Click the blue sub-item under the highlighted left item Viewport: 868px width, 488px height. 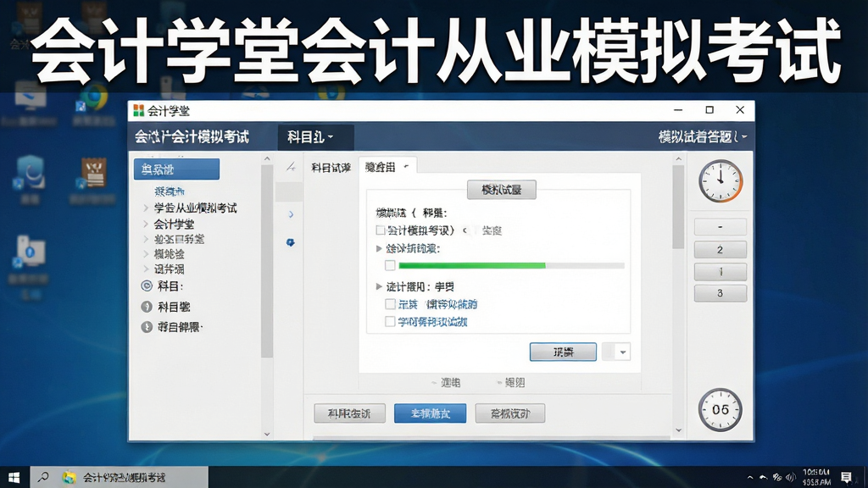(170, 191)
